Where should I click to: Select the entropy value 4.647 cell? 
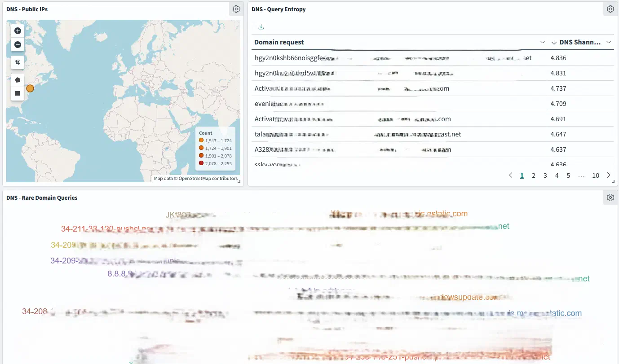(x=558, y=134)
